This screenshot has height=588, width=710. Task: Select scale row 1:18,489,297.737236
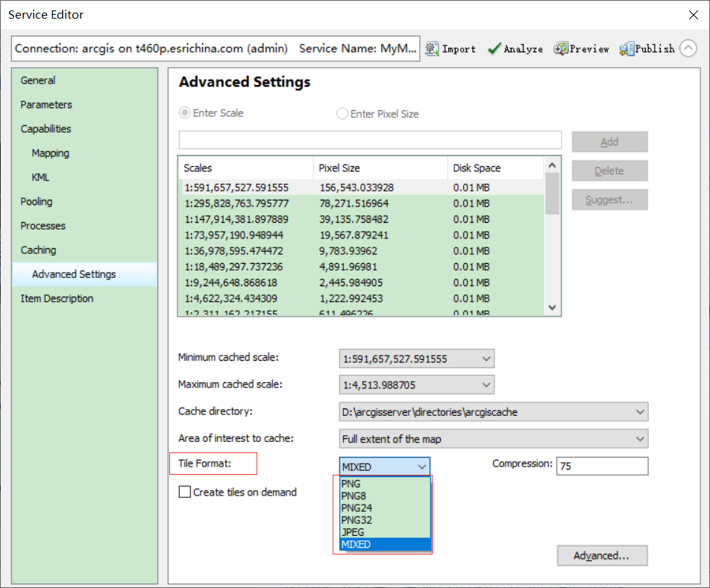pos(362,266)
